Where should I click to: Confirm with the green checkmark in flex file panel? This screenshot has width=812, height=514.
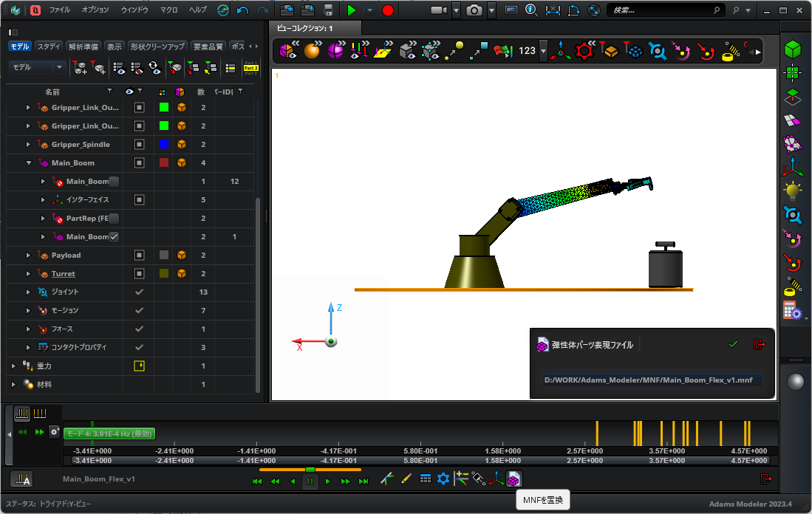(x=733, y=344)
